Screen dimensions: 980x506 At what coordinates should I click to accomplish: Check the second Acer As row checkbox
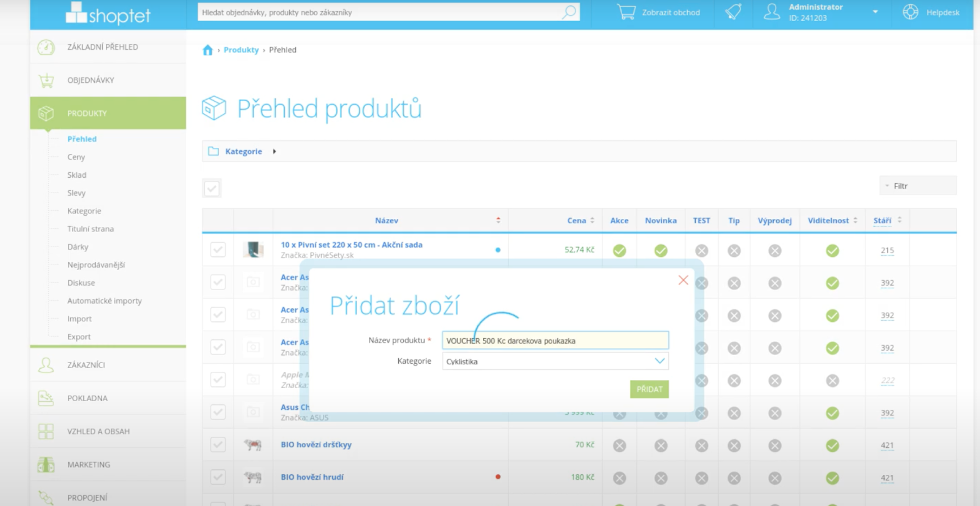218,315
